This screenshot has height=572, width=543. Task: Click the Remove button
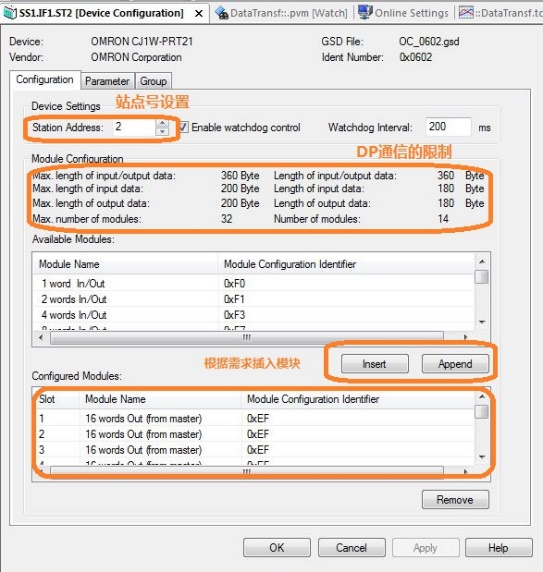point(455,499)
